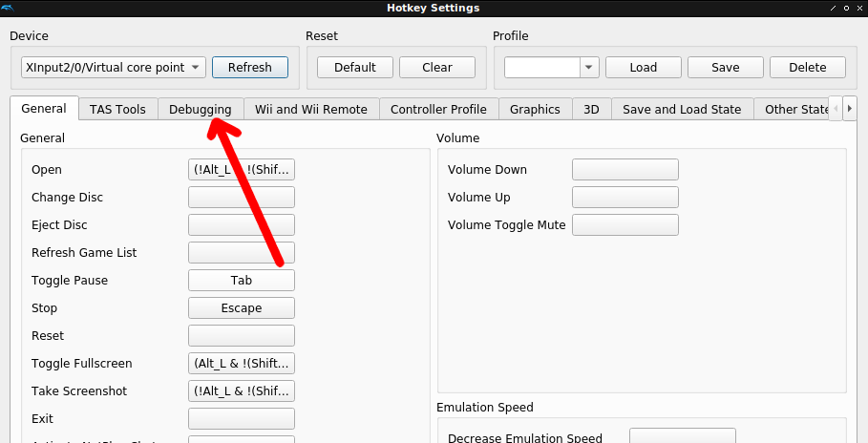
Task: Assign a hotkey for Decrease Emulation Speed
Action: tap(683, 435)
